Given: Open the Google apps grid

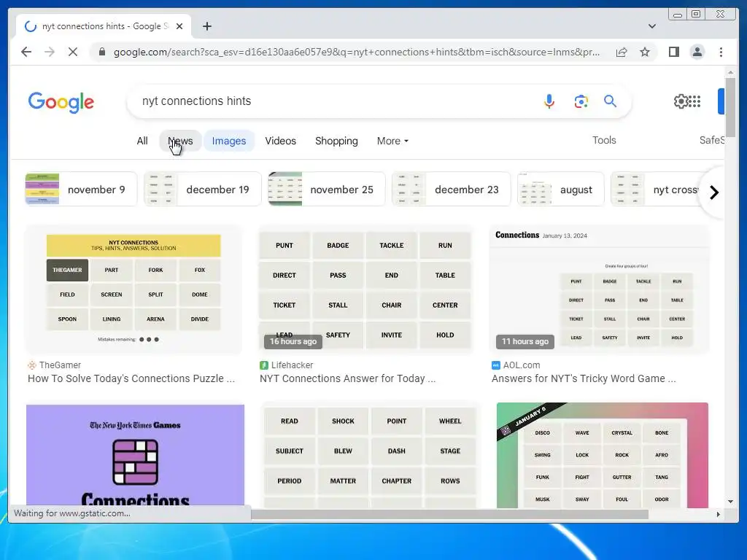Looking at the screenshot, I should coord(695,101).
